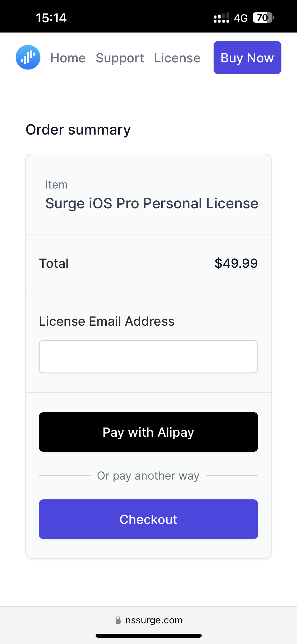Go to the Support page

click(120, 58)
